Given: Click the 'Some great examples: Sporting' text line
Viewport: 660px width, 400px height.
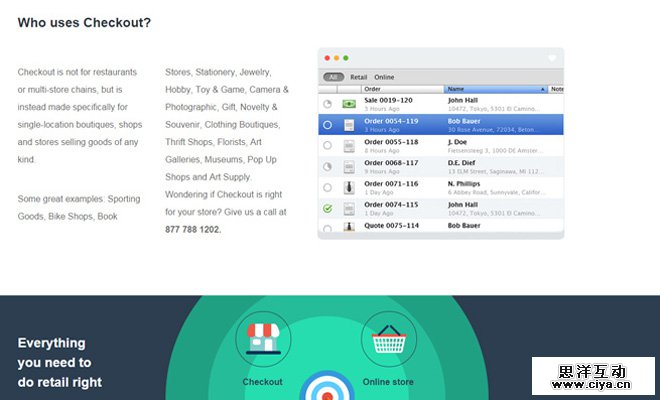Looking at the screenshot, I should pyautogui.click(x=79, y=199).
